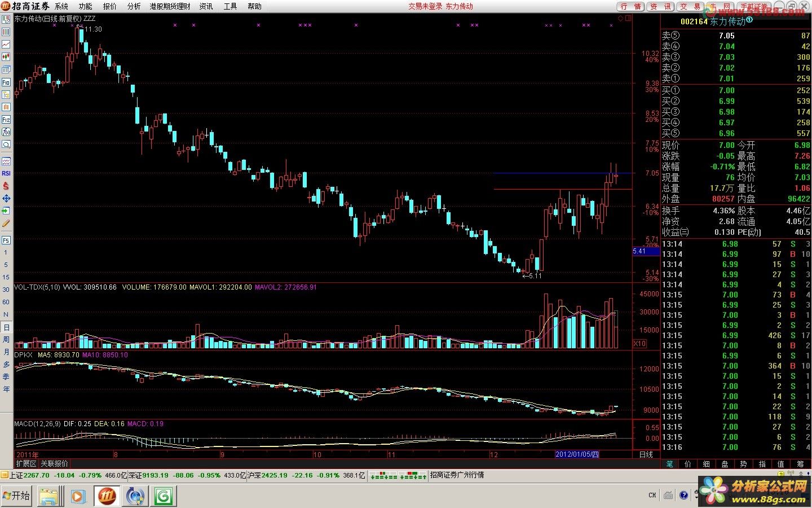Open the 分析 menu
This screenshot has width=812, height=508.
pos(134,6)
